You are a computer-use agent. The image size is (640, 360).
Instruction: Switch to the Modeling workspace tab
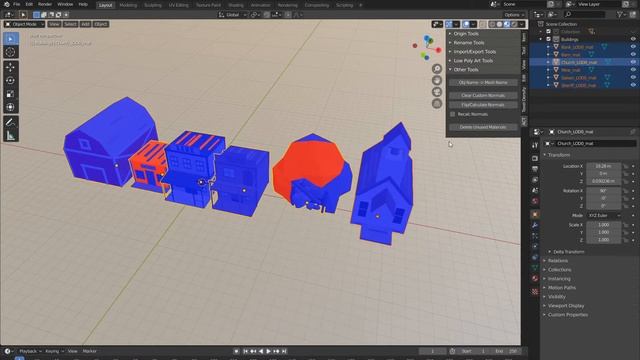[128, 5]
